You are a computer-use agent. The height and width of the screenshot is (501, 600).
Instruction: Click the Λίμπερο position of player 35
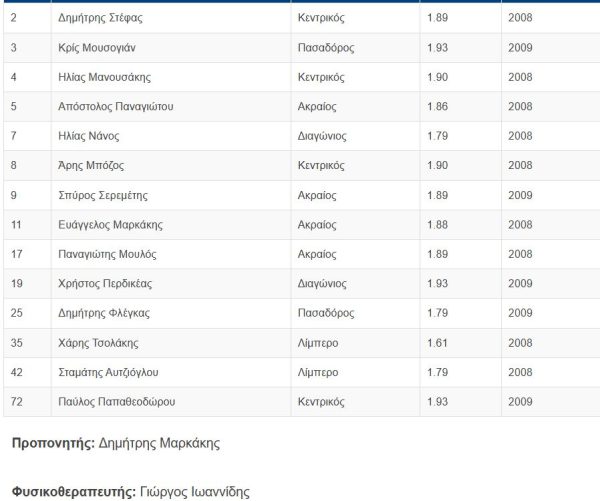318,343
